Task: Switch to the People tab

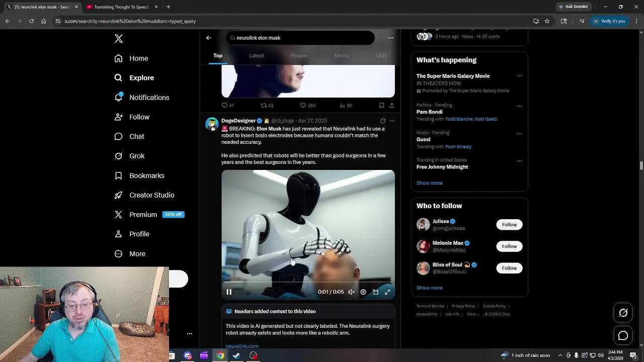Action: [x=299, y=55]
